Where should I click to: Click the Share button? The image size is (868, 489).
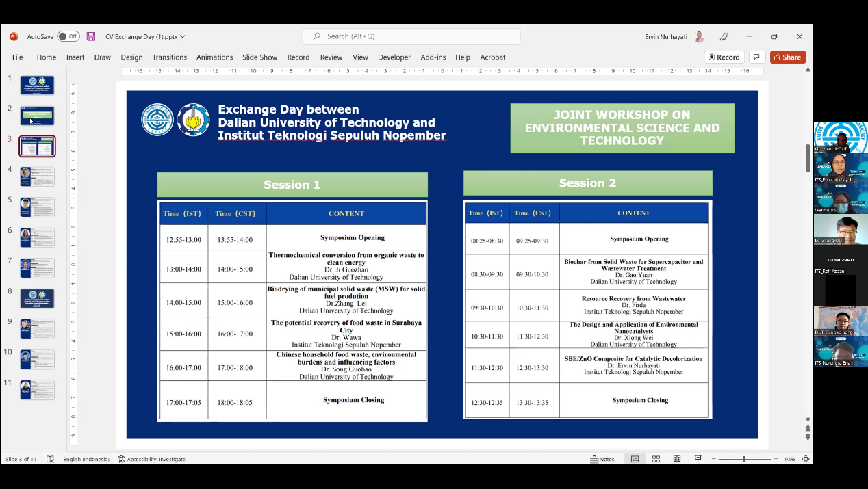coord(787,57)
